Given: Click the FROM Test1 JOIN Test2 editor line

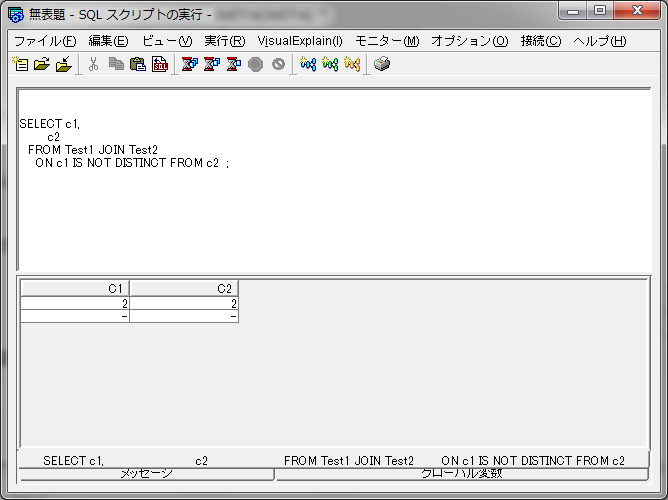Looking at the screenshot, I should point(93,150).
